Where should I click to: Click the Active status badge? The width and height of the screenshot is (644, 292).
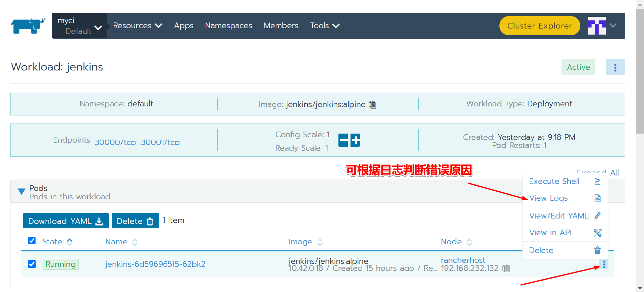pyautogui.click(x=578, y=67)
